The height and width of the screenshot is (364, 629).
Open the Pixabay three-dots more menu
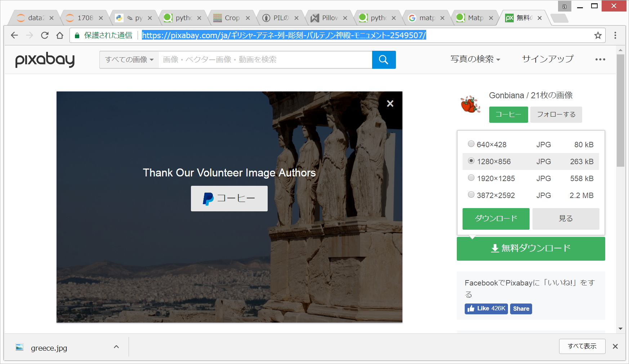coord(600,59)
